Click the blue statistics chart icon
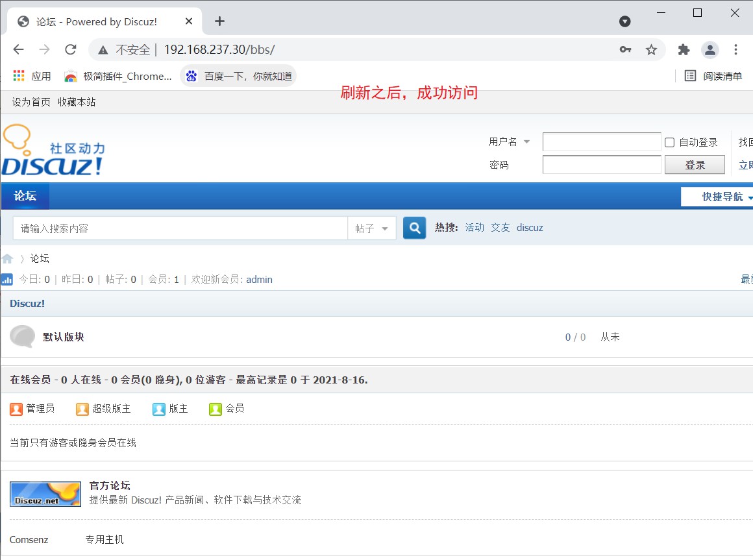753x560 pixels. pyautogui.click(x=6, y=279)
